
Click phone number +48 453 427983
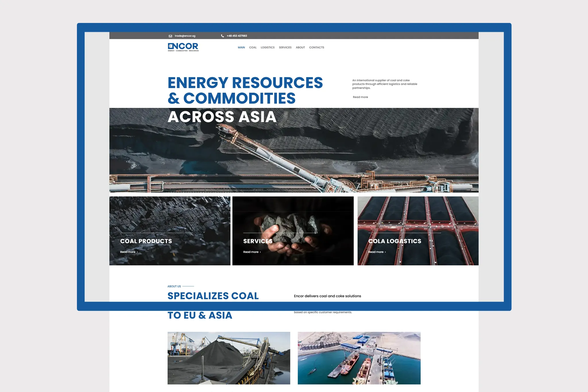pos(237,36)
